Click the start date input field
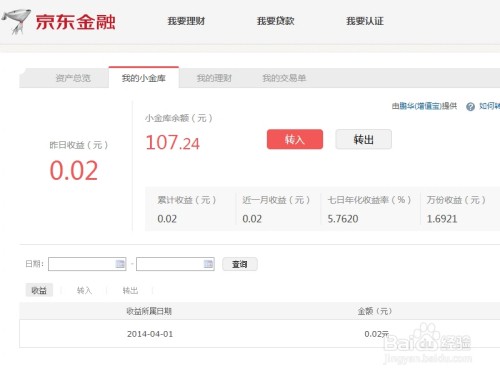This screenshot has width=500, height=376. point(87,264)
